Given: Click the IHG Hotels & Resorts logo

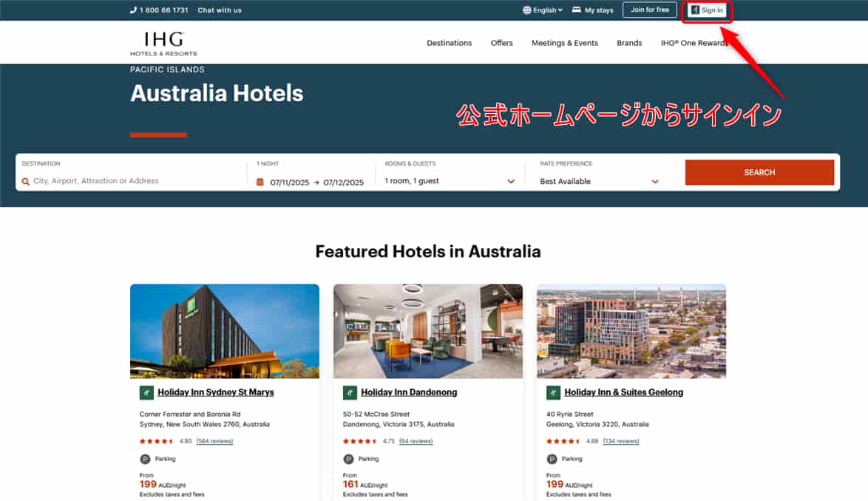Looking at the screenshot, I should point(163,44).
